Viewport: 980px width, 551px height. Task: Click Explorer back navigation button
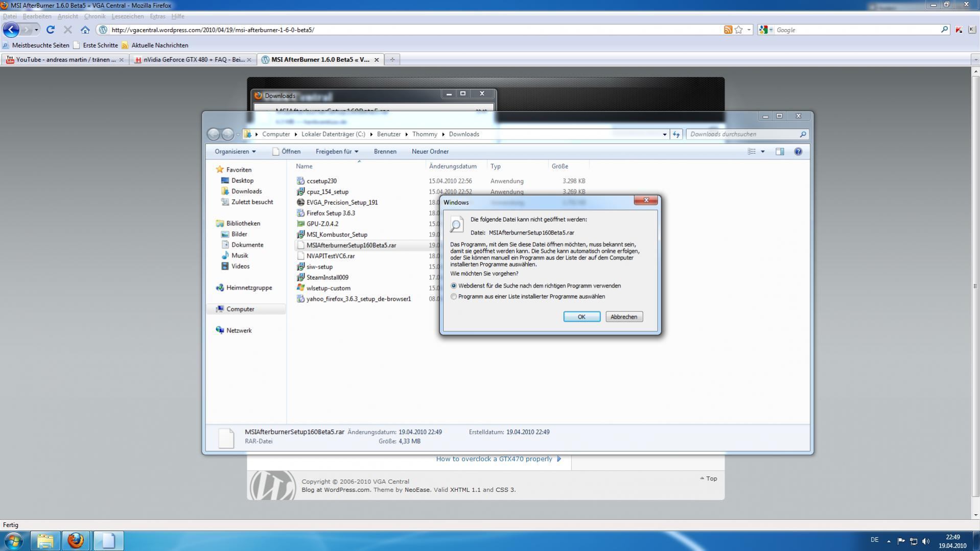[214, 134]
